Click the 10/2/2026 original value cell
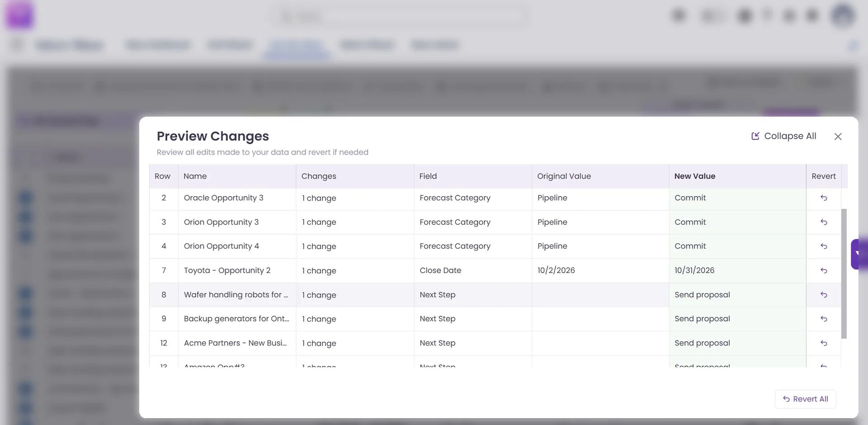Screen dimensions: 868x425 click(600, 270)
